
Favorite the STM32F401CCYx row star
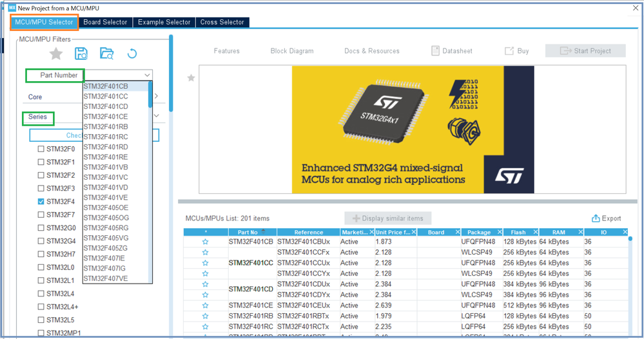point(206,274)
